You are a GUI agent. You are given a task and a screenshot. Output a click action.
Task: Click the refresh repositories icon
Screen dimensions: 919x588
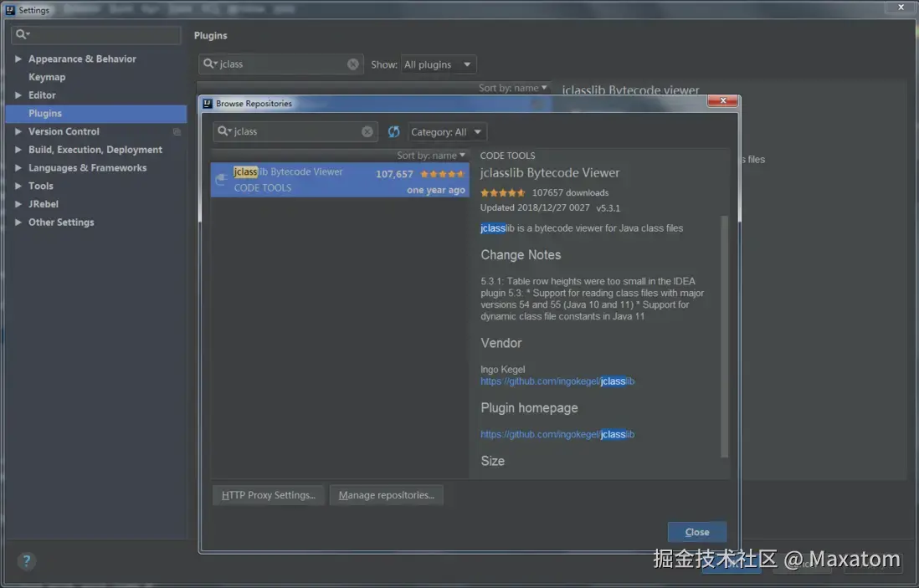[394, 132]
